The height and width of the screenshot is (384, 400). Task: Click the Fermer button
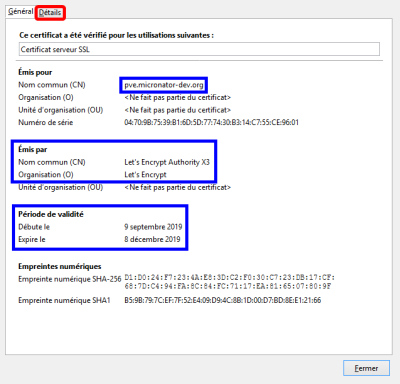click(x=366, y=368)
